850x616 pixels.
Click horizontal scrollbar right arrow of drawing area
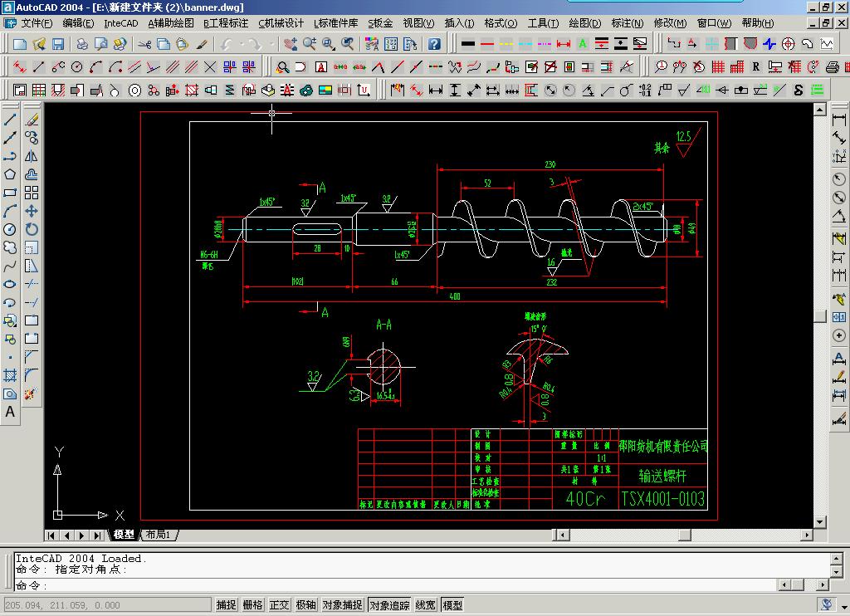(x=807, y=535)
